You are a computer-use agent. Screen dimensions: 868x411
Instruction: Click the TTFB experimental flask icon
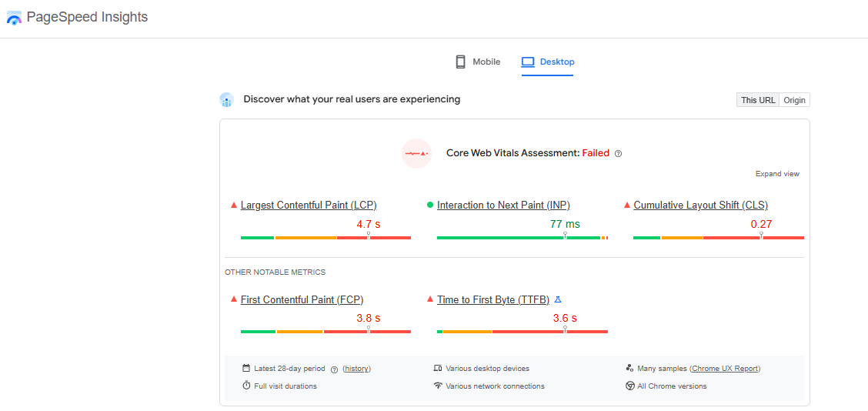click(x=558, y=299)
